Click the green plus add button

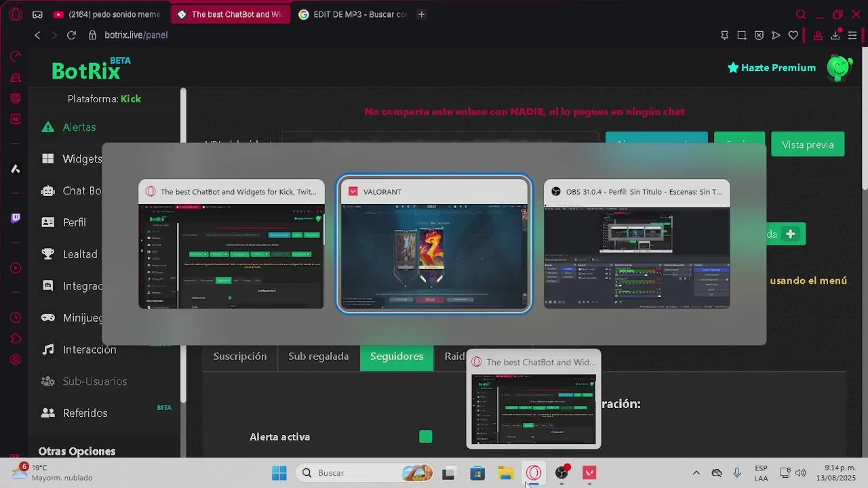coord(791,235)
